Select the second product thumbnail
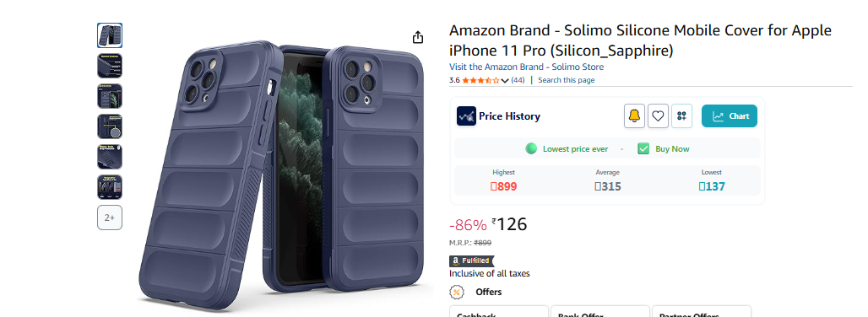The image size is (868, 317). tap(110, 66)
